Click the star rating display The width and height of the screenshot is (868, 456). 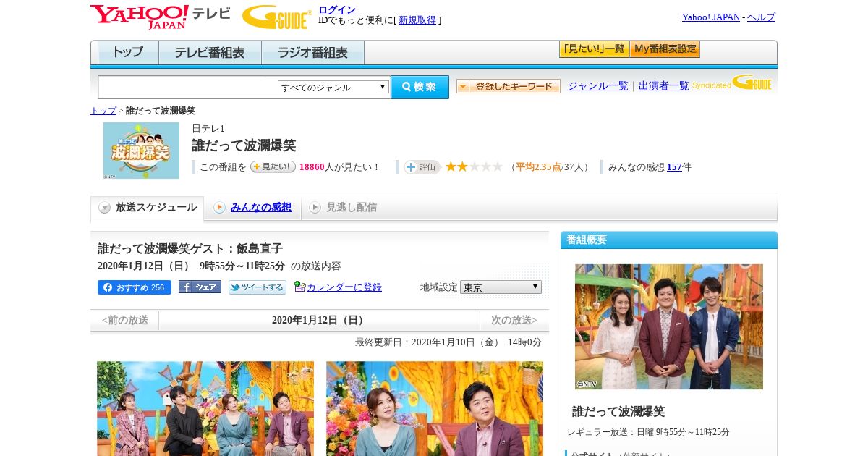(474, 166)
